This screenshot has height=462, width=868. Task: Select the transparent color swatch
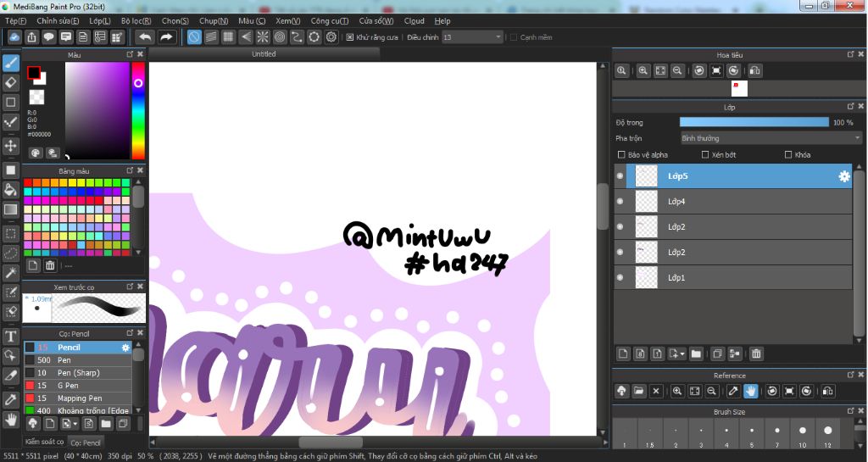click(36, 97)
